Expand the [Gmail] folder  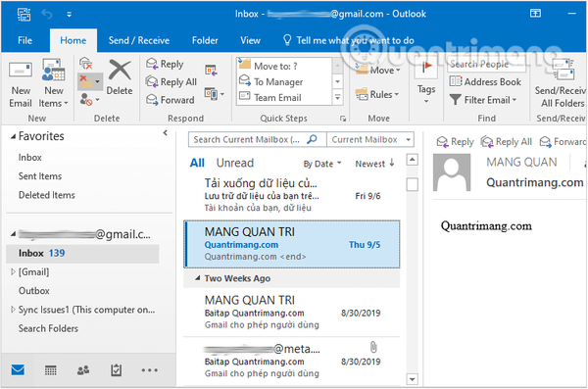click(x=13, y=271)
